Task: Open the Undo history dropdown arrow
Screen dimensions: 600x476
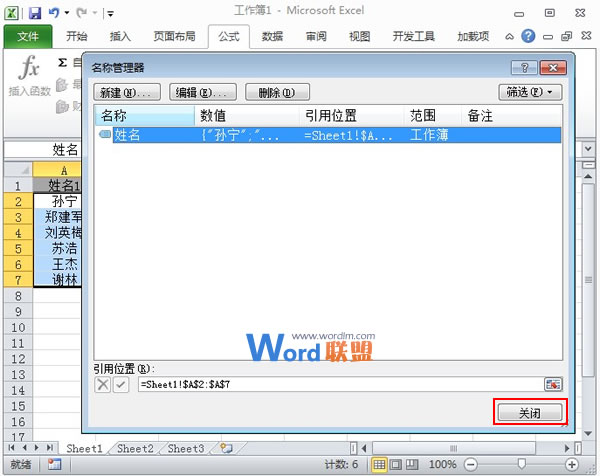Action: point(65,14)
